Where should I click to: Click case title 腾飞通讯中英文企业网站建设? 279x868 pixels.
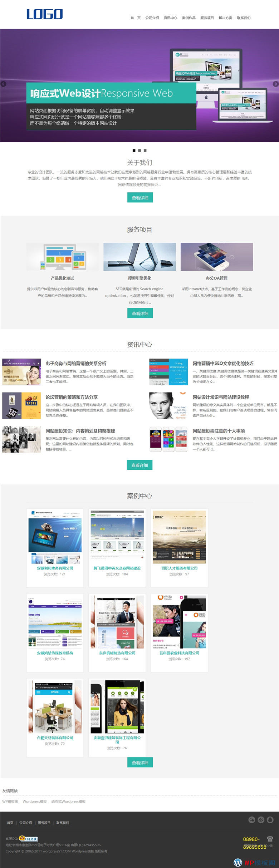[117, 568]
